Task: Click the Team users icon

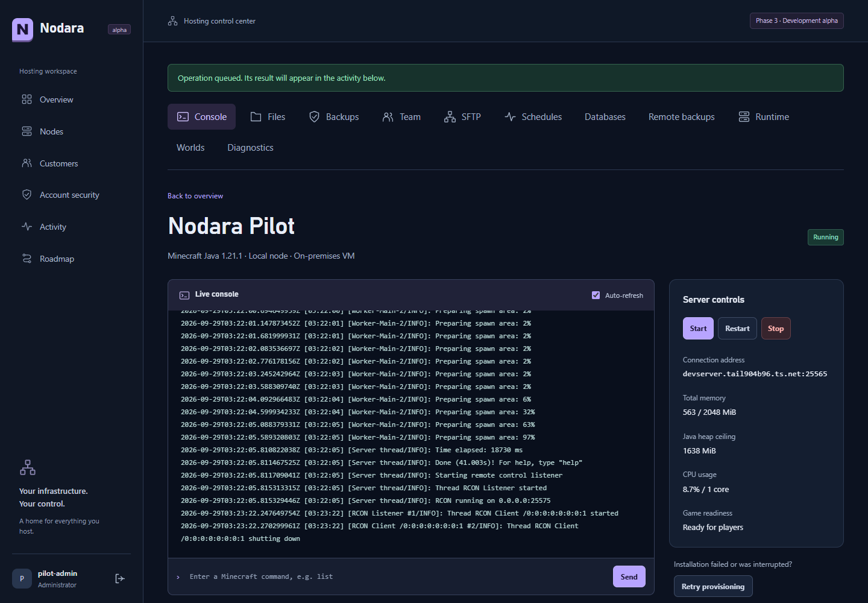Action: click(x=388, y=117)
